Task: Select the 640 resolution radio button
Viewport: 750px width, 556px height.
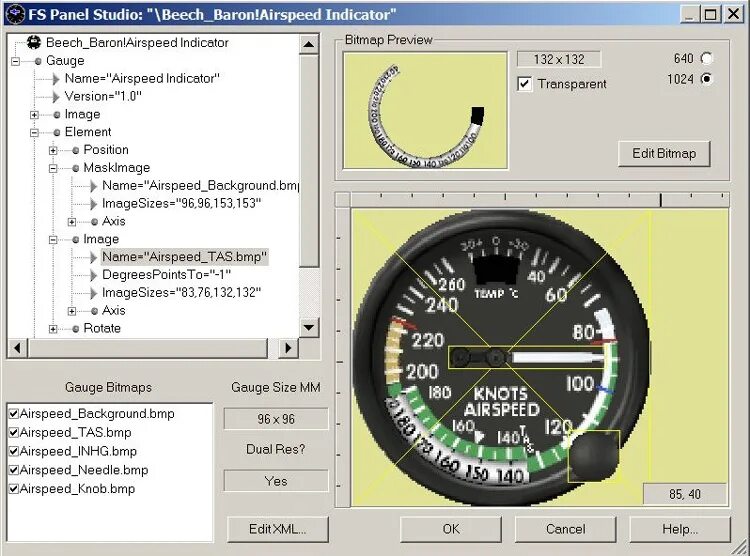Action: 706,58
